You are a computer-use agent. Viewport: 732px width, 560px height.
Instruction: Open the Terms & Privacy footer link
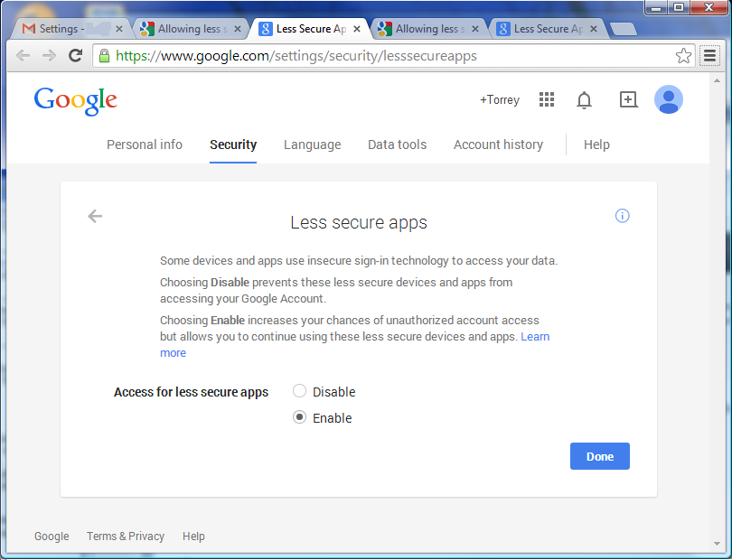point(126,537)
